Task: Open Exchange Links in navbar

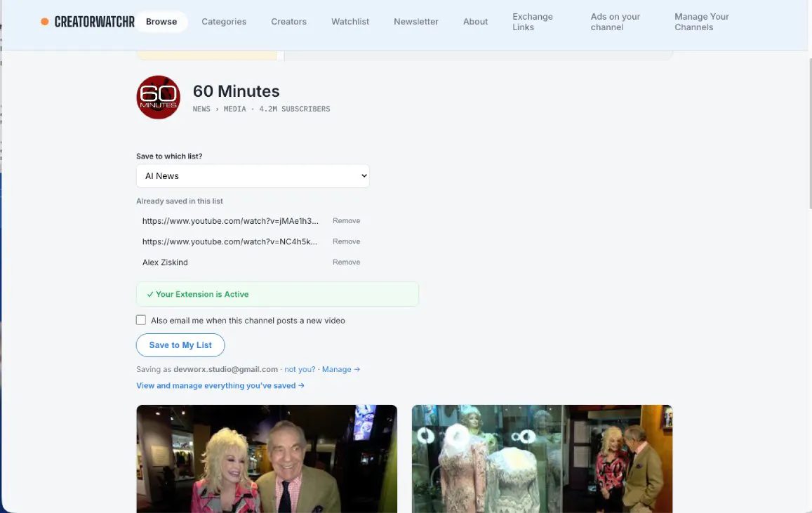Action: click(533, 22)
